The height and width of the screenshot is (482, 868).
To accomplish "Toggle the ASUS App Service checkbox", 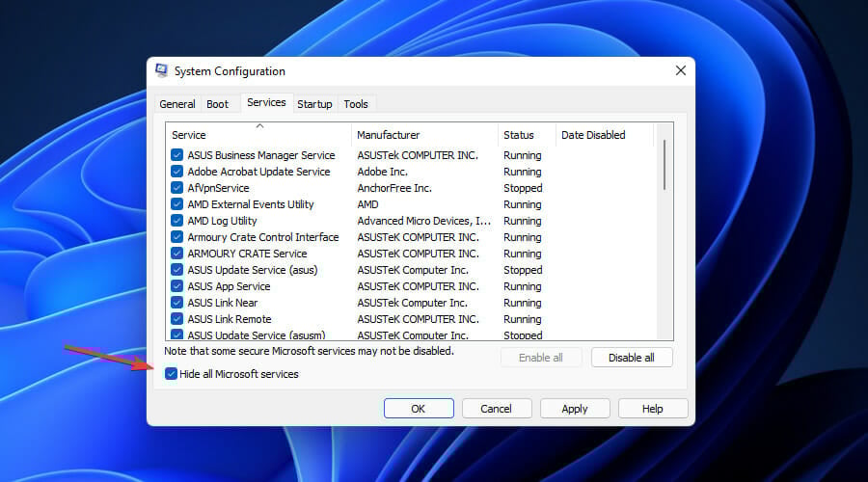I will [x=176, y=286].
